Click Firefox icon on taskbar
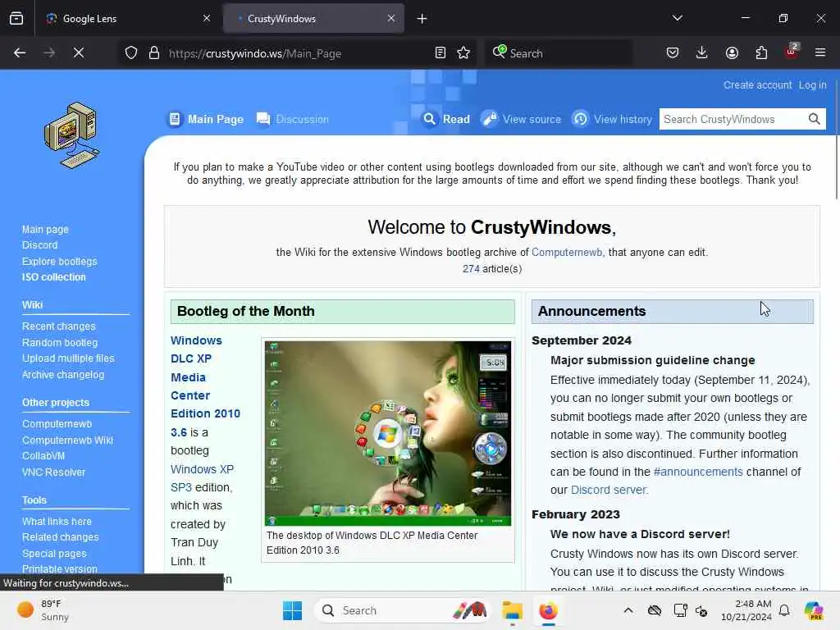Image resolution: width=840 pixels, height=630 pixels. coord(548,610)
